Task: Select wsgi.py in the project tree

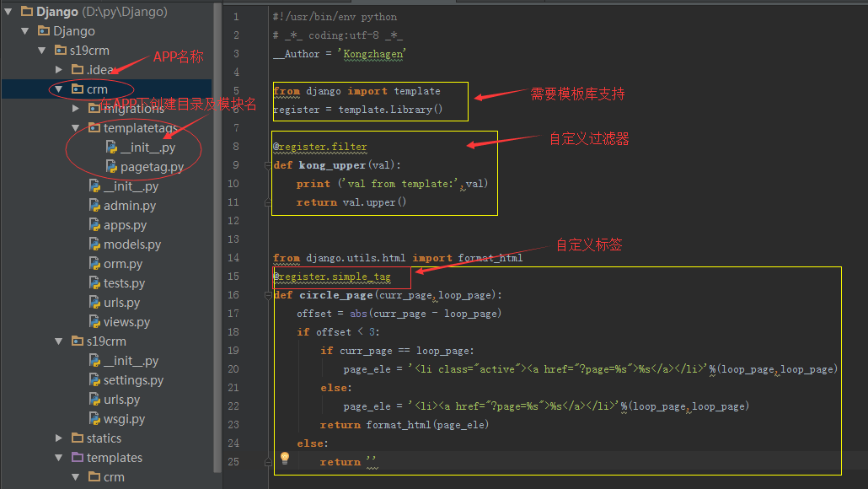Action: [124, 419]
